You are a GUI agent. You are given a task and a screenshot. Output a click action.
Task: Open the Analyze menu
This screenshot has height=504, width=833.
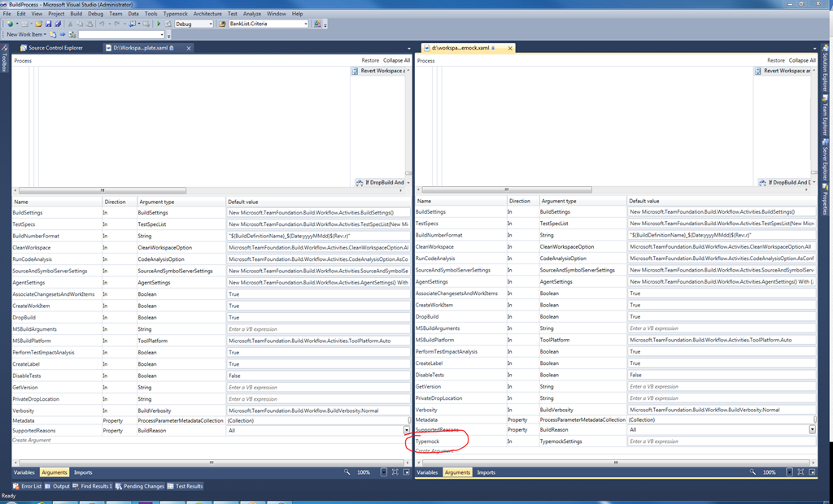[x=252, y=14]
